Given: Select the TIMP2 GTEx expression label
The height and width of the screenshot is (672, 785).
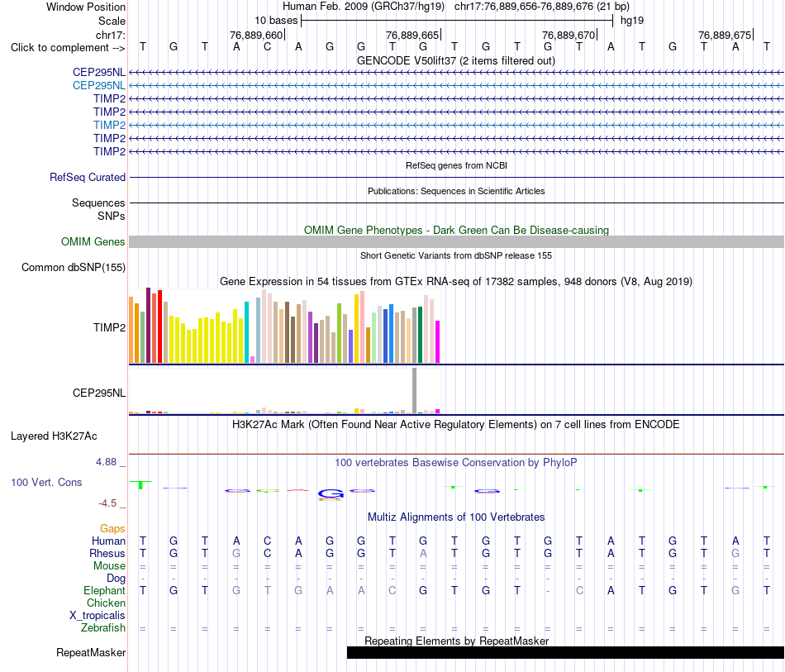Looking at the screenshot, I should click(x=109, y=327).
